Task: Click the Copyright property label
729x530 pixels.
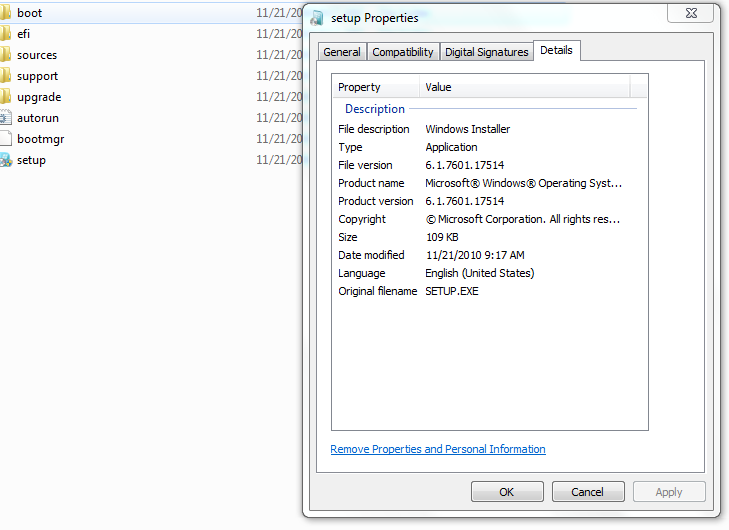Action: [362, 219]
